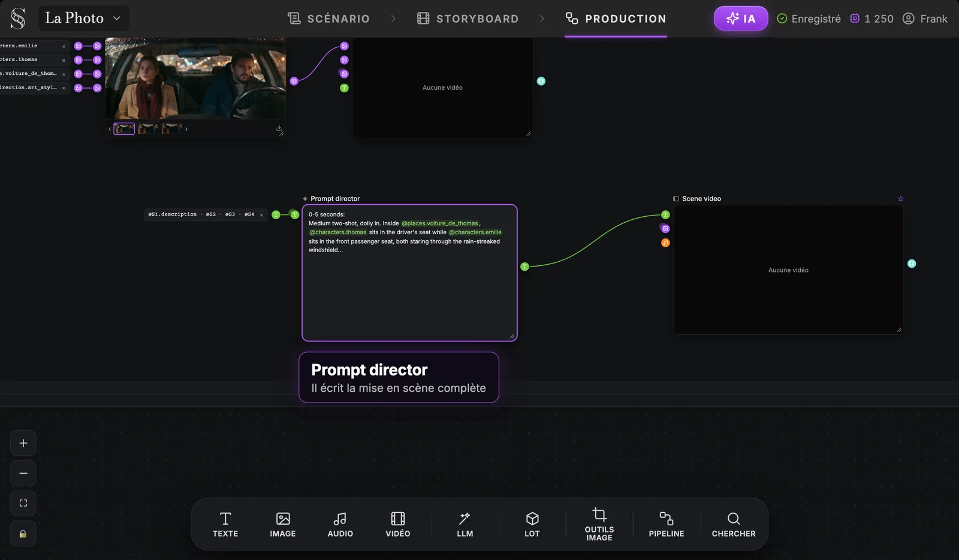Show previous image thumbnails with left chevron
This screenshot has height=560, width=959.
[110, 129]
